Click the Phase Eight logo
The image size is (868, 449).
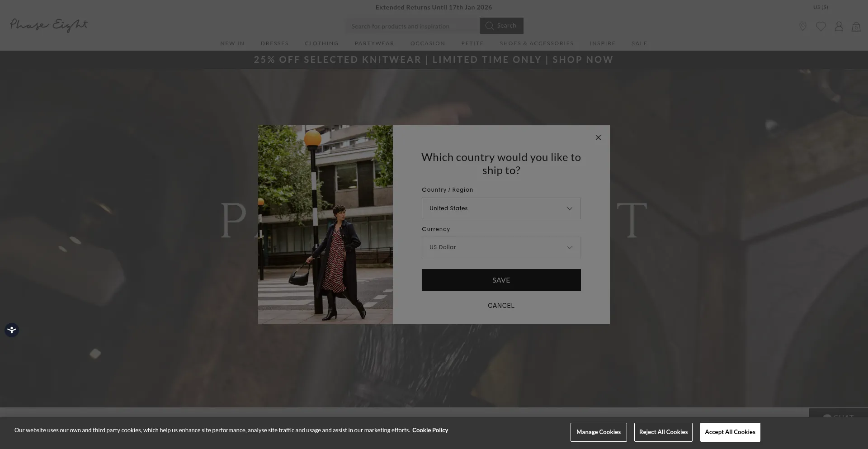pyautogui.click(x=49, y=25)
